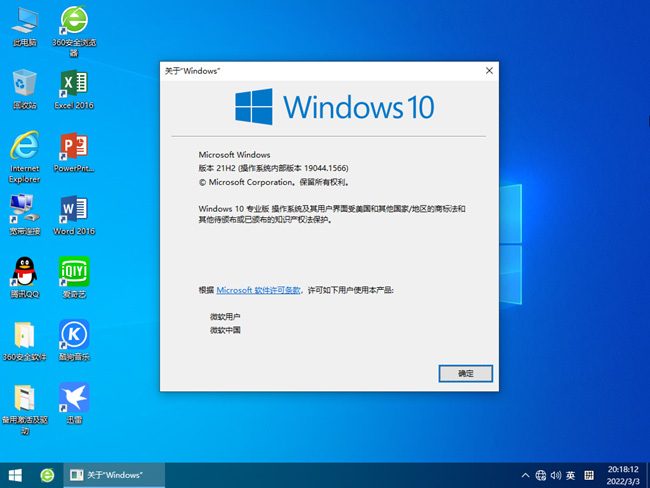Switch the input language indicator 英
The image size is (650, 488).
pyautogui.click(x=570, y=475)
